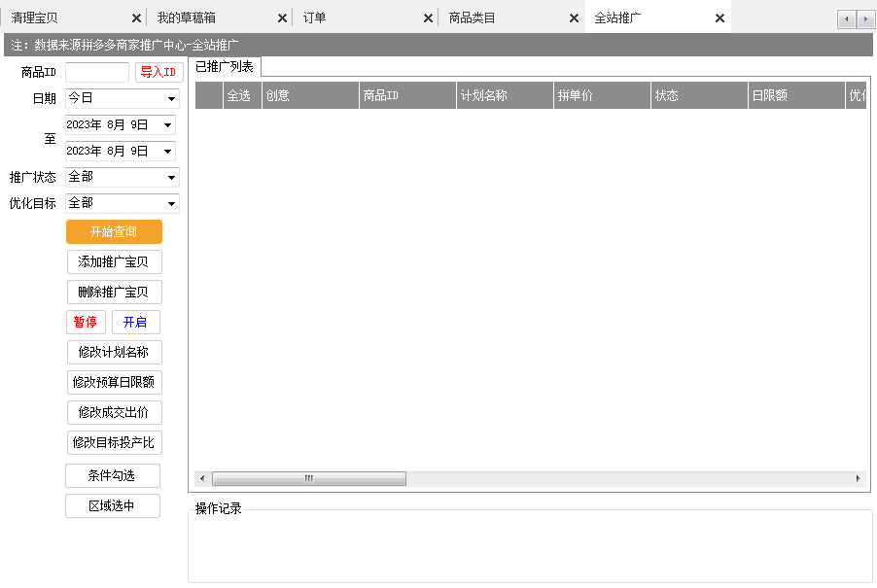Click the 计划名称 column header

tap(505, 95)
